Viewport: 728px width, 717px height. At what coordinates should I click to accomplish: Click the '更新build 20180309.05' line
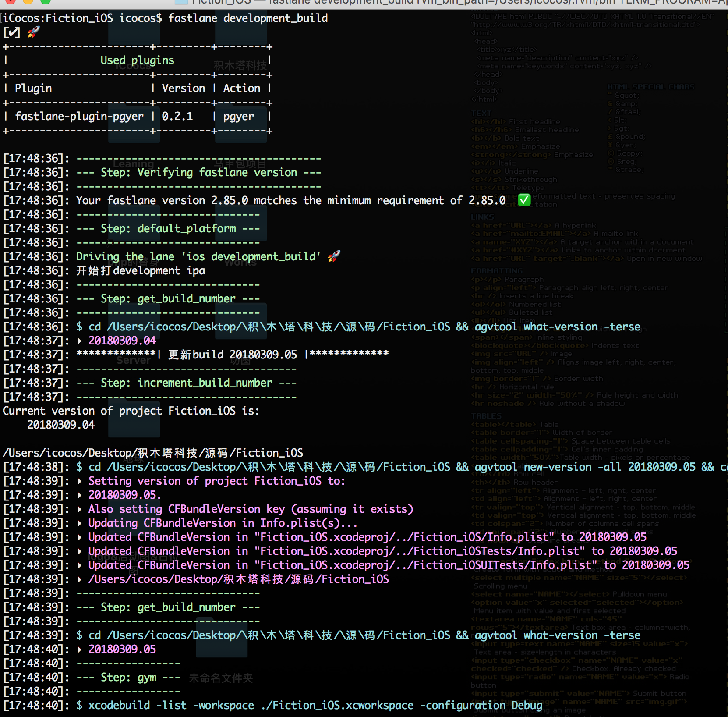(x=233, y=355)
